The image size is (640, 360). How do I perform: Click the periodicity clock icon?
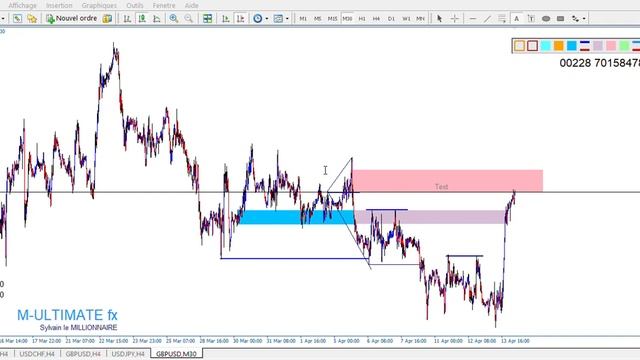click(258, 18)
